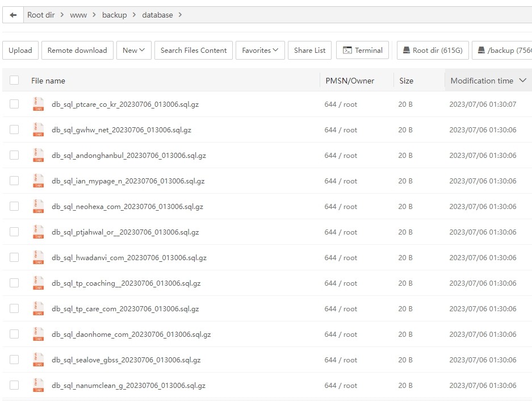The width and height of the screenshot is (532, 401).
Task: Click the file icon beside db_sql_hwadanvi_com backup
Action: point(38,258)
